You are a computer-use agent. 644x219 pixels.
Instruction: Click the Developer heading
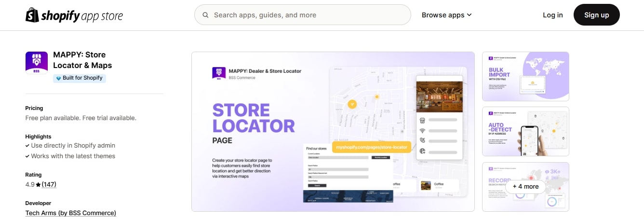click(38, 203)
